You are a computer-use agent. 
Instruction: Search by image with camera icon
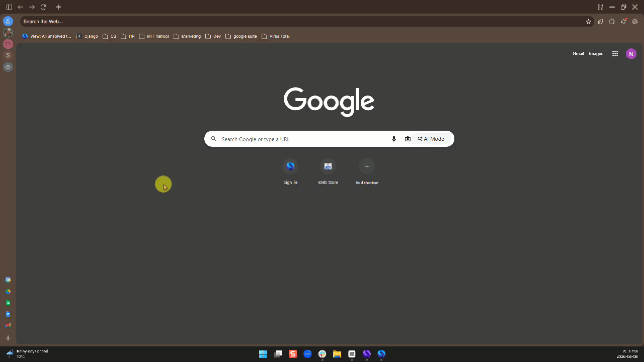(408, 139)
